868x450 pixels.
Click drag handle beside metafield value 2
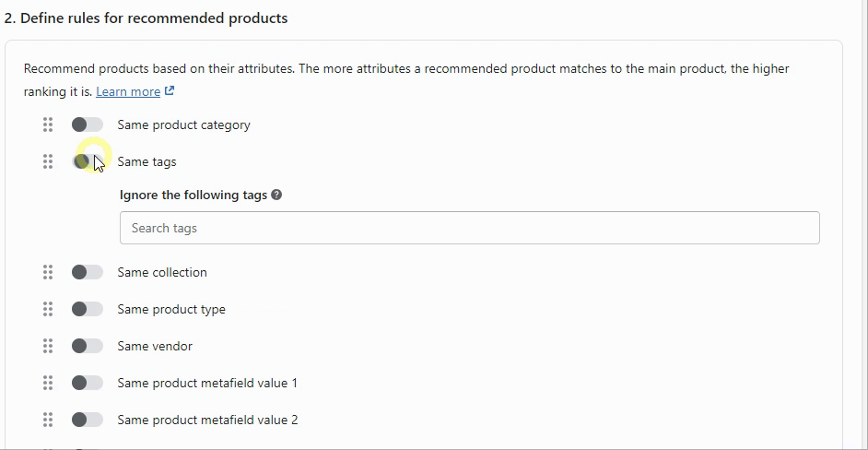[x=48, y=420]
